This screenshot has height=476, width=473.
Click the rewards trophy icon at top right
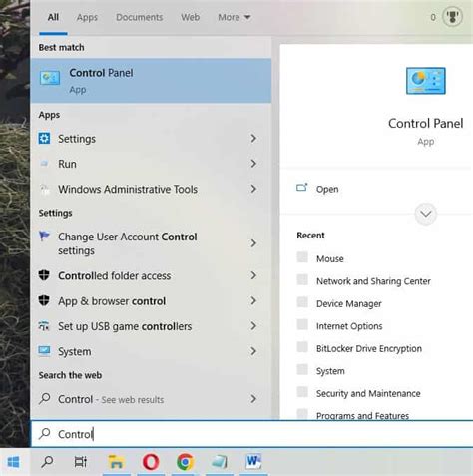(452, 17)
